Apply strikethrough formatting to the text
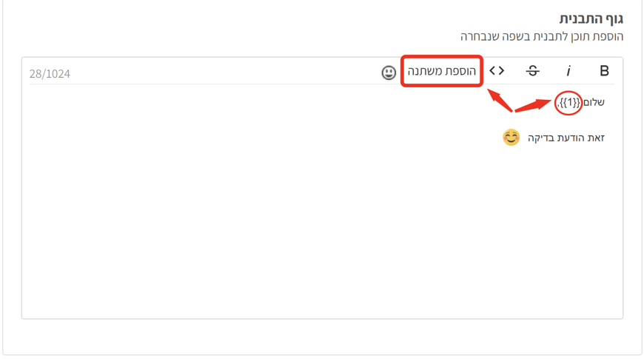The width and height of the screenshot is (644, 359). coord(532,71)
